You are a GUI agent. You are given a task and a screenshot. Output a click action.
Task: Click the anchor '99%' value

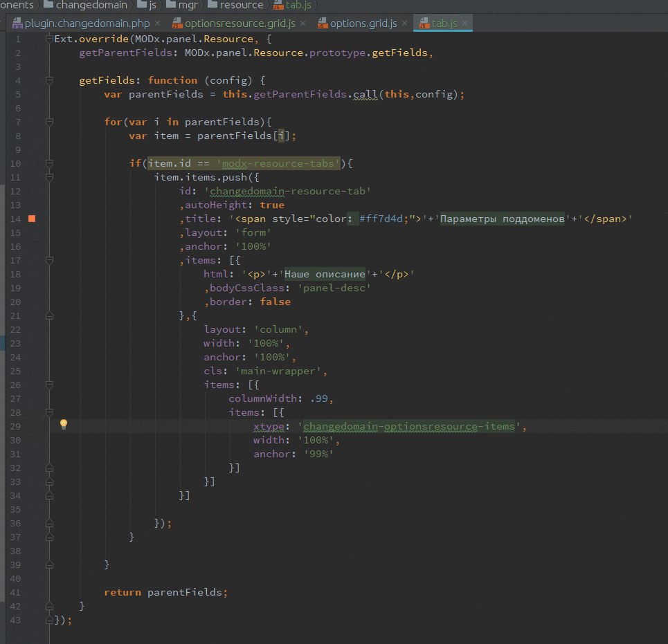pos(318,454)
